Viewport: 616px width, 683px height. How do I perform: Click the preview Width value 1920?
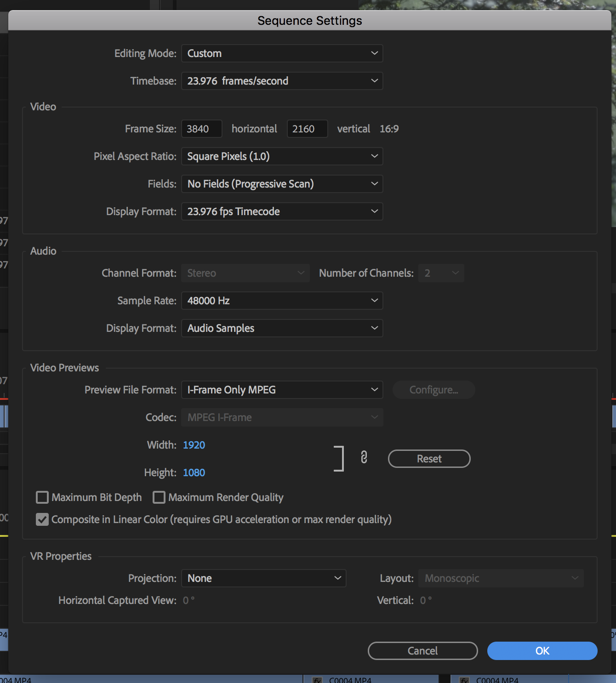(x=194, y=444)
